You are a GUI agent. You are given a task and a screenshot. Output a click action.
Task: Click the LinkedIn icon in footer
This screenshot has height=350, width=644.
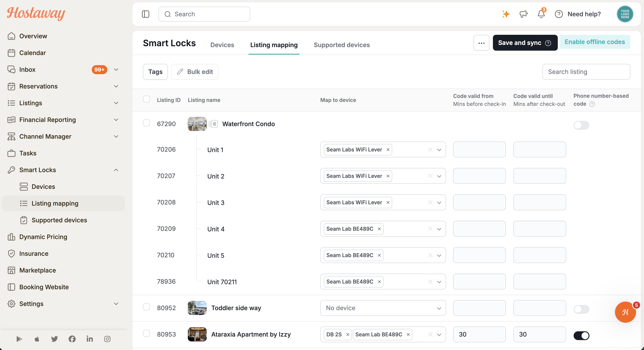pos(90,339)
